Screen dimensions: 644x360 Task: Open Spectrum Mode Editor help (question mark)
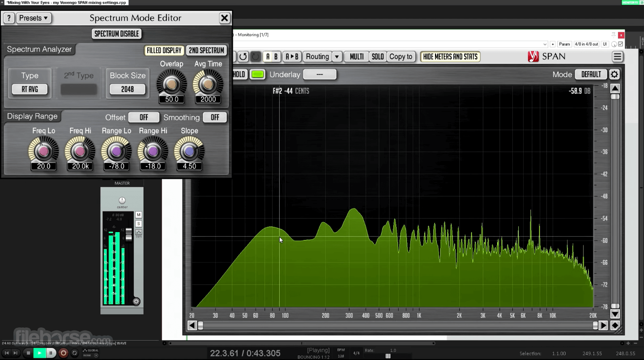click(9, 18)
